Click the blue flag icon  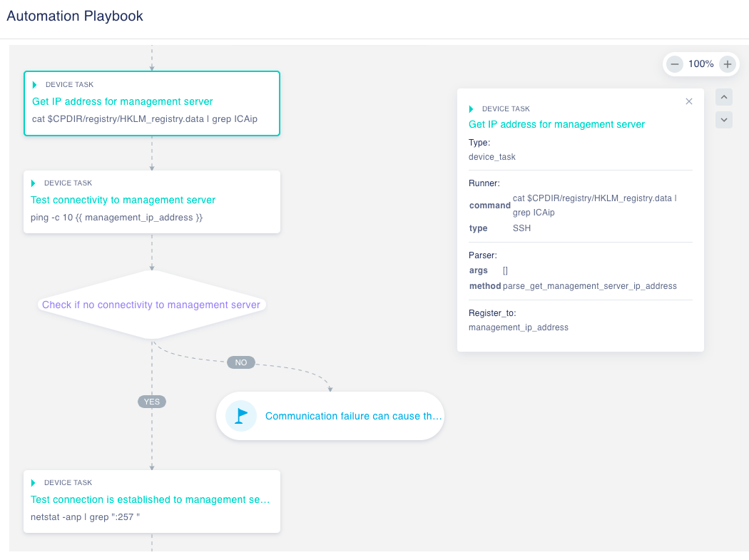tap(241, 415)
